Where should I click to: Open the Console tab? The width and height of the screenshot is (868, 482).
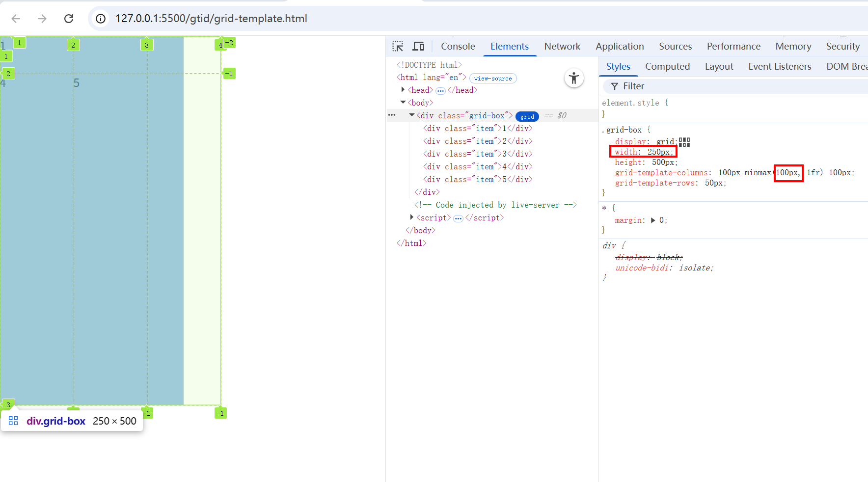coord(458,46)
